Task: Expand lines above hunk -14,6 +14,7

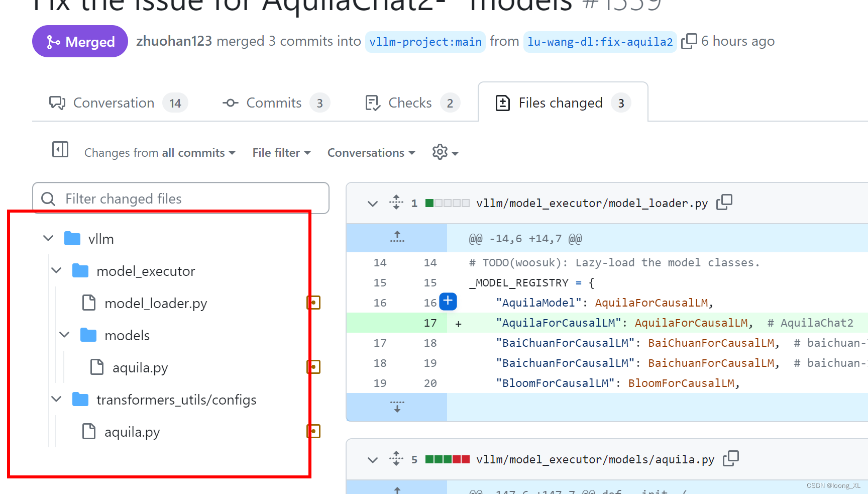Action: tap(397, 238)
